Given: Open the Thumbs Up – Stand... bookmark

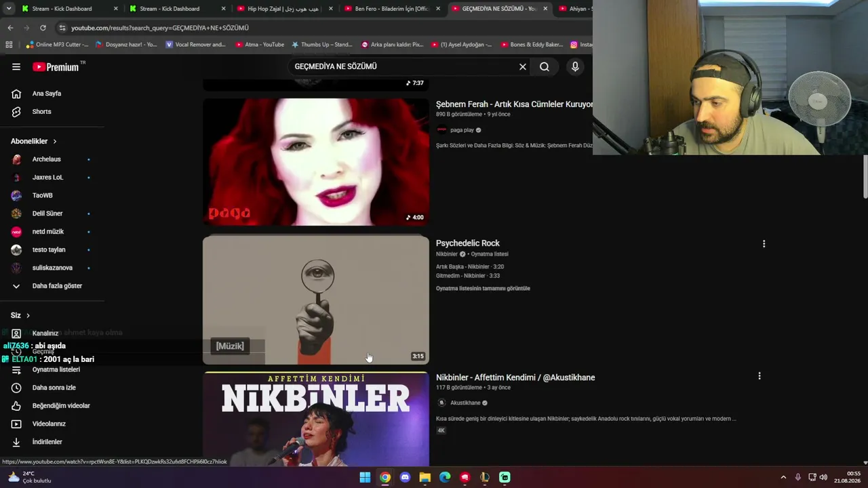Looking at the screenshot, I should pyautogui.click(x=322, y=45).
